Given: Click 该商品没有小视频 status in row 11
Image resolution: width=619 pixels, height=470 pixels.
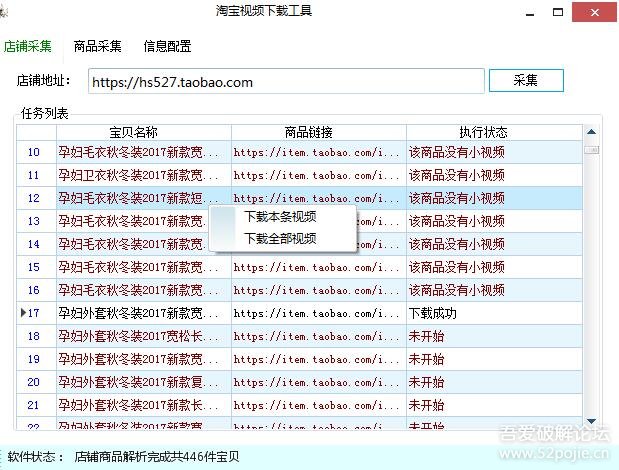Looking at the screenshot, I should tap(494, 175).
